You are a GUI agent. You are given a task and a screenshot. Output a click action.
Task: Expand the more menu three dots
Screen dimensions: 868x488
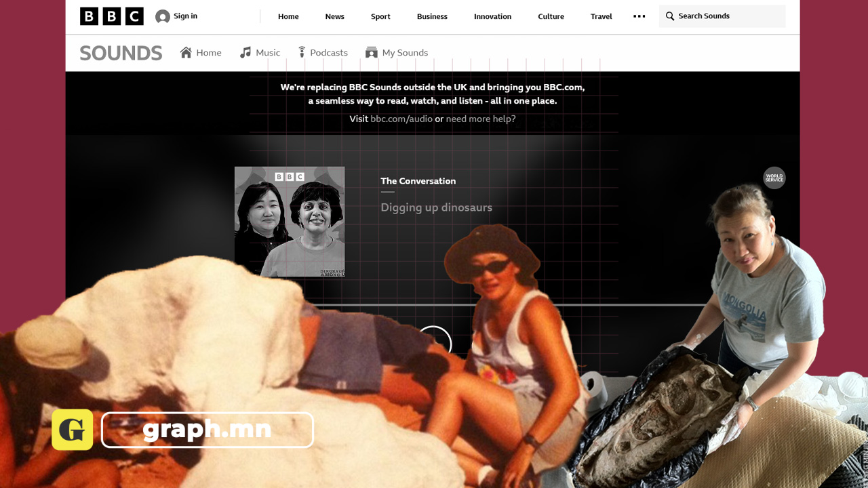639,16
